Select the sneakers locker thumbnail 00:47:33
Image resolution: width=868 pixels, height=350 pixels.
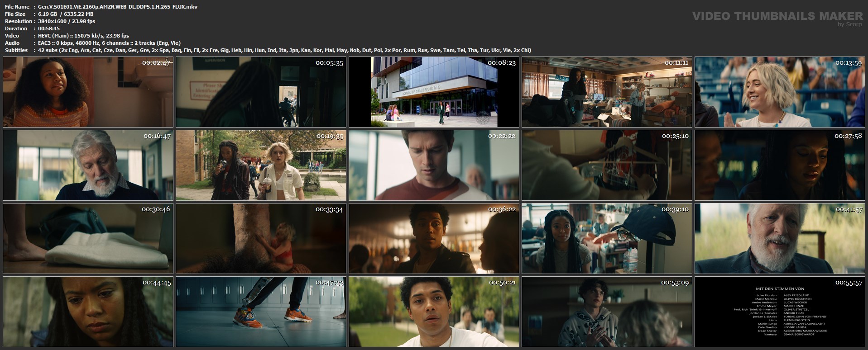pos(261,312)
